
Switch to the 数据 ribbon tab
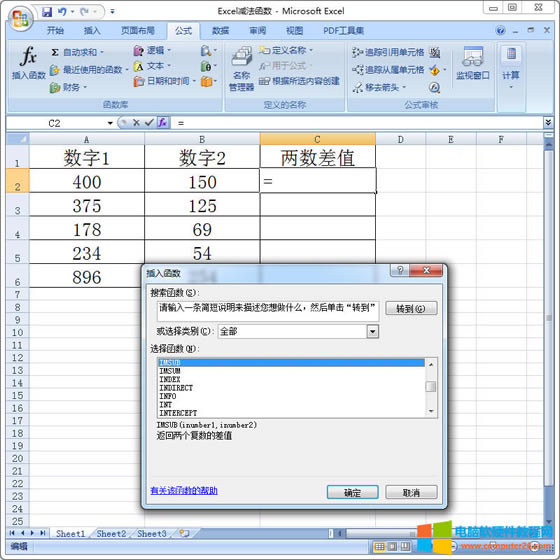(x=220, y=31)
